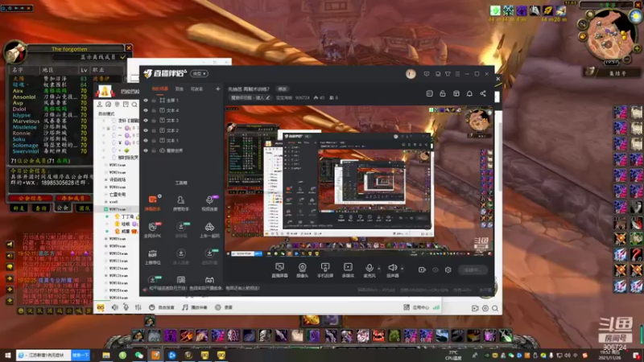Hide the 文本 2 layer
644x362 pixels.
(x=146, y=130)
